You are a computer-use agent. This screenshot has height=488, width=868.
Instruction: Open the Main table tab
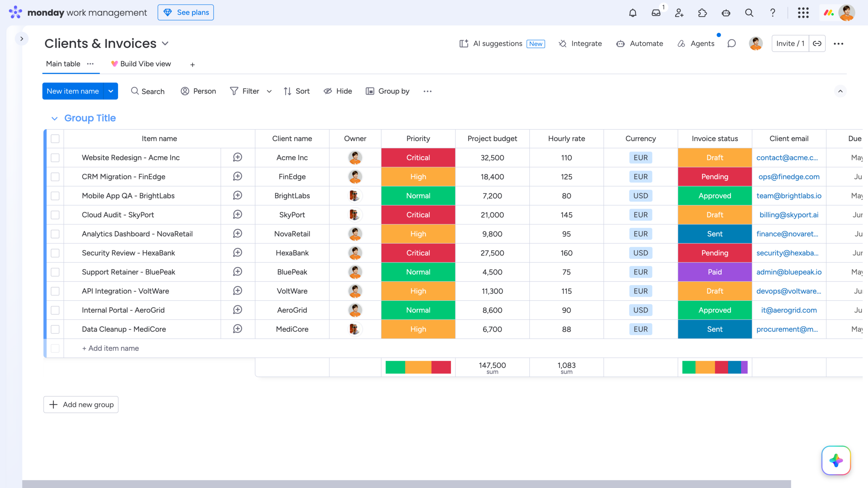63,64
